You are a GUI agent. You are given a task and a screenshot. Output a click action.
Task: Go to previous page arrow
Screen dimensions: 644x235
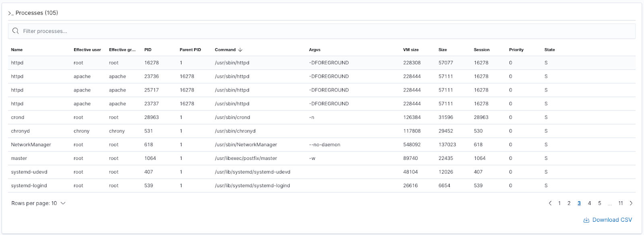(550, 203)
